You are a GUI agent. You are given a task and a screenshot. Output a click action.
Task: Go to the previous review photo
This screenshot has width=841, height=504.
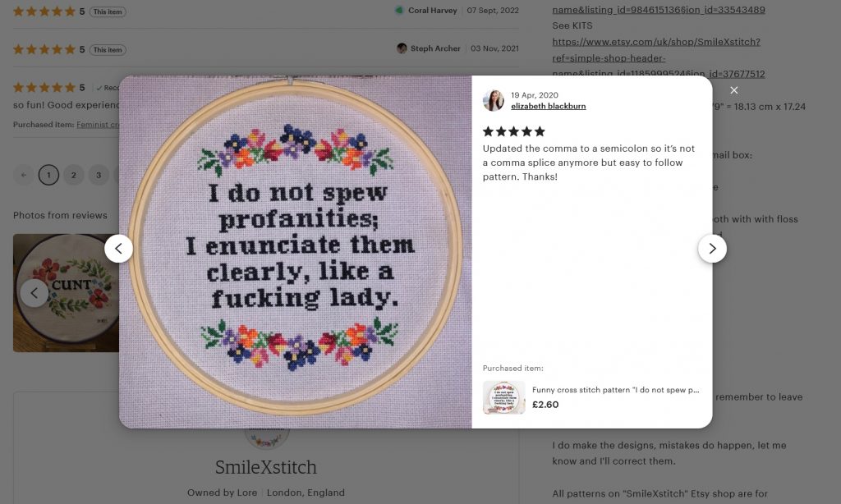(x=118, y=248)
